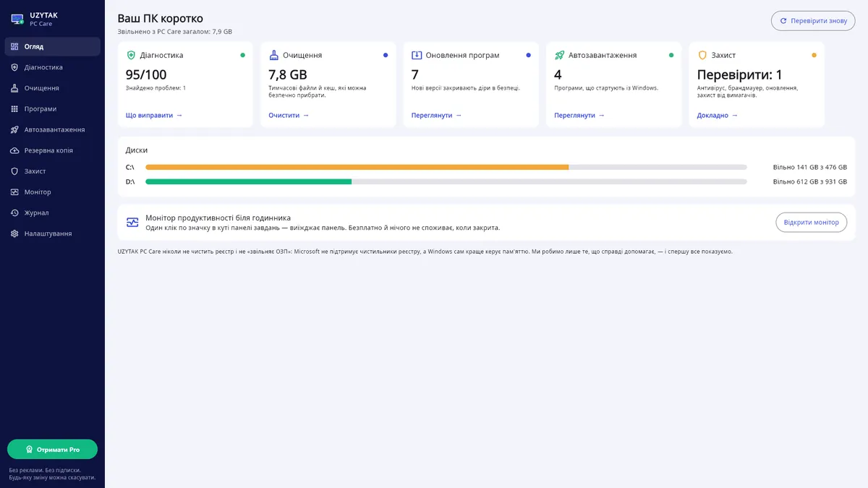The image size is (868, 488).
Task: Select Монітор in the sidebar
Action: (x=52, y=192)
